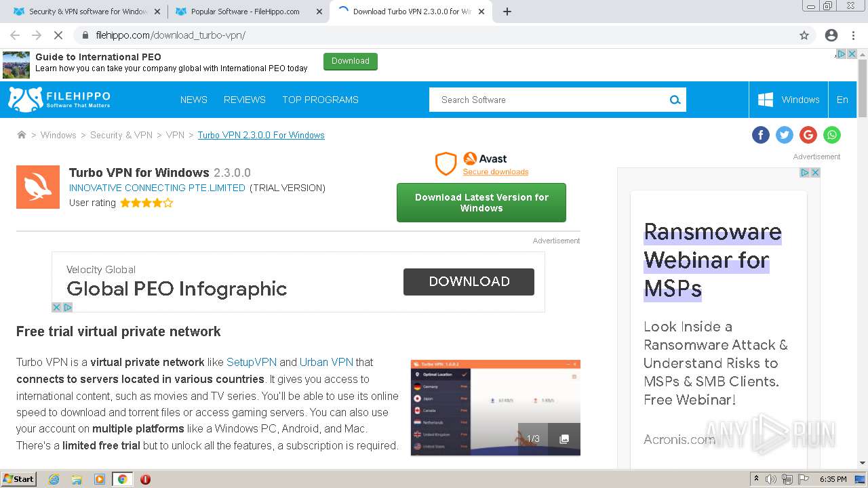
Task: Open a new browser tab
Action: tap(507, 12)
